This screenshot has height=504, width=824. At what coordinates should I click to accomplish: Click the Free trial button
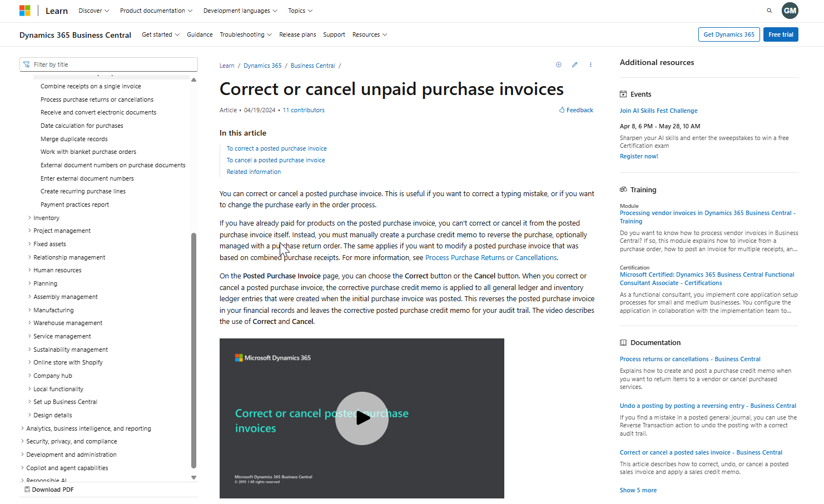pos(781,34)
